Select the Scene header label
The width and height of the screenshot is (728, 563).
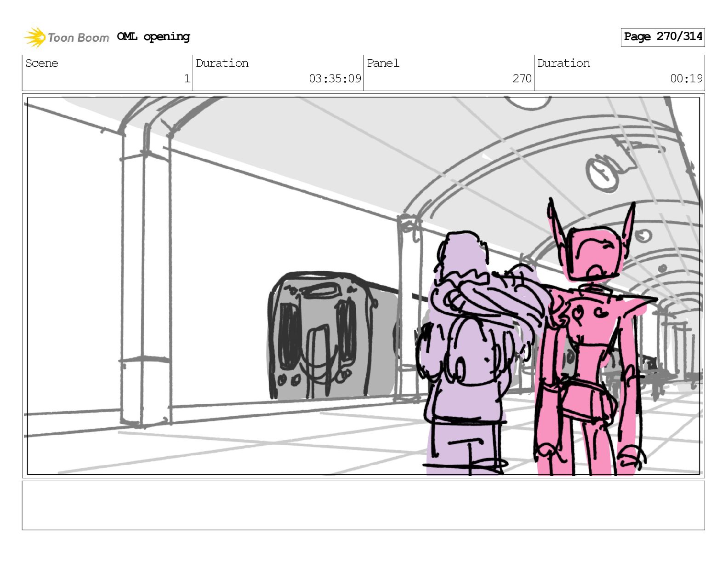click(x=42, y=63)
